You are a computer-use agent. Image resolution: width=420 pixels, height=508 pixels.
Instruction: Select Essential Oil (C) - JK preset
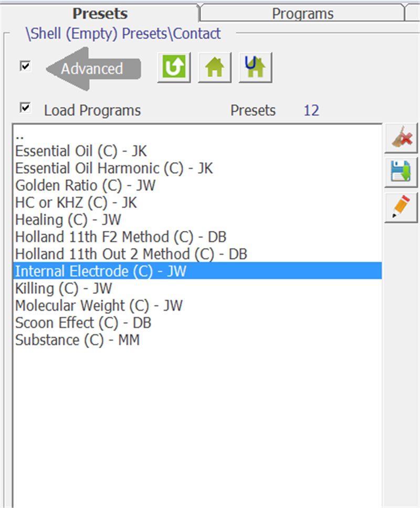(81, 151)
